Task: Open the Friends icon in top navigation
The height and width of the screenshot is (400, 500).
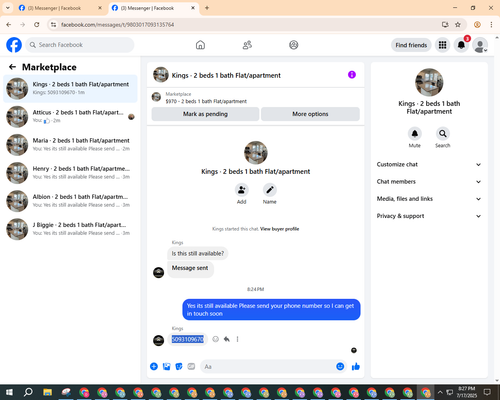Action: pyautogui.click(x=247, y=45)
